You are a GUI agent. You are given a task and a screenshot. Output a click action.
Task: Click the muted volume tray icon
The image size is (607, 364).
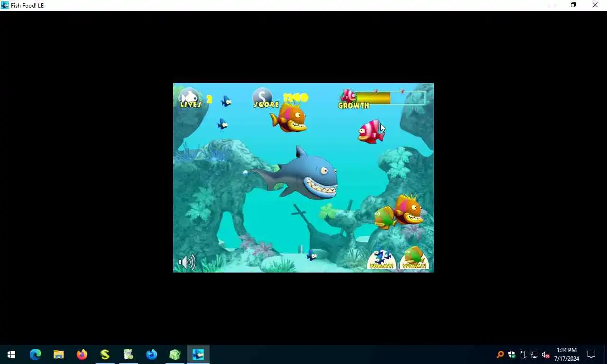546,355
